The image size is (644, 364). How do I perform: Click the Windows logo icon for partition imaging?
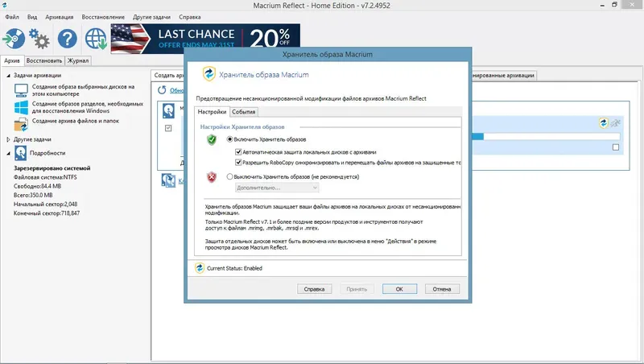pos(21,107)
